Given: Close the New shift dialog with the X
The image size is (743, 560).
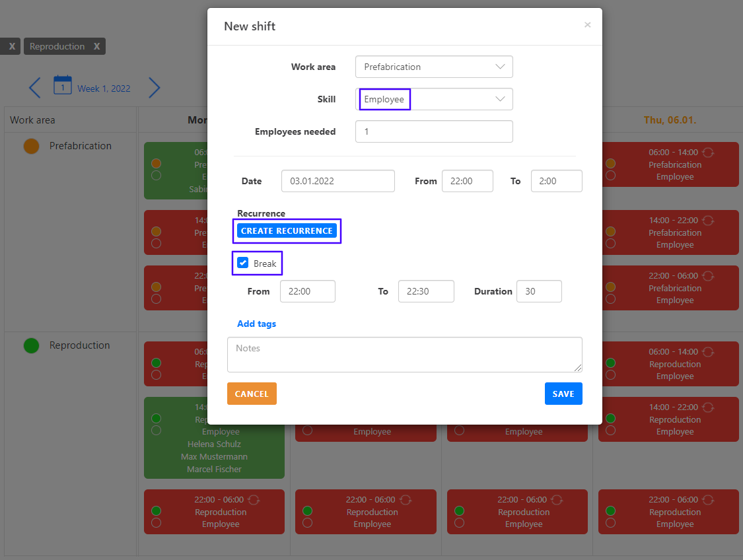Looking at the screenshot, I should coord(587,24).
